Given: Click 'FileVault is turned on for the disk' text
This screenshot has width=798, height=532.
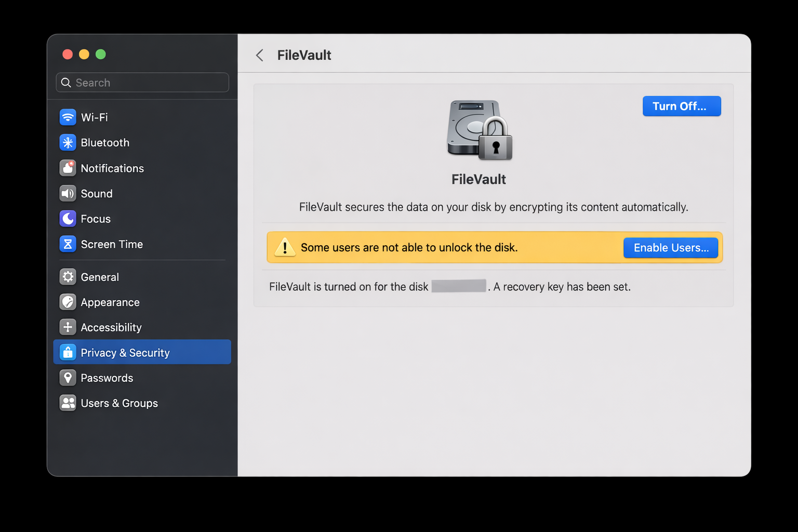Looking at the screenshot, I should 349,287.
